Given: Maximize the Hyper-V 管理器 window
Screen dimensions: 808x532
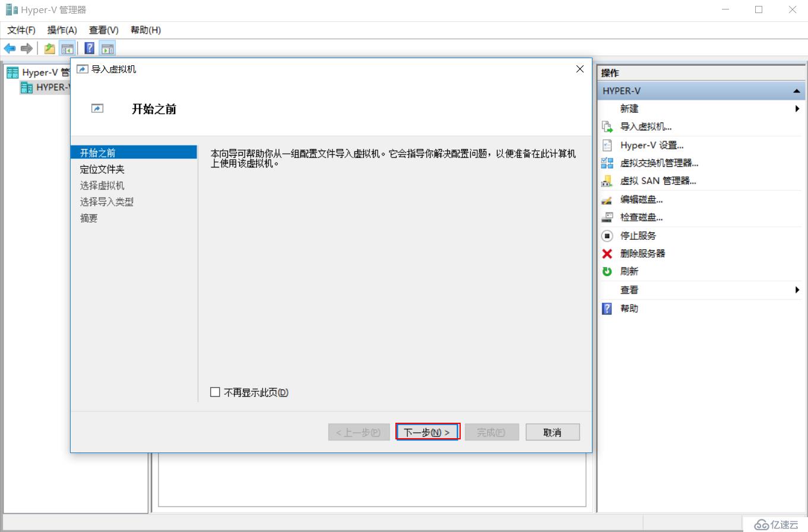Looking at the screenshot, I should (759, 9).
